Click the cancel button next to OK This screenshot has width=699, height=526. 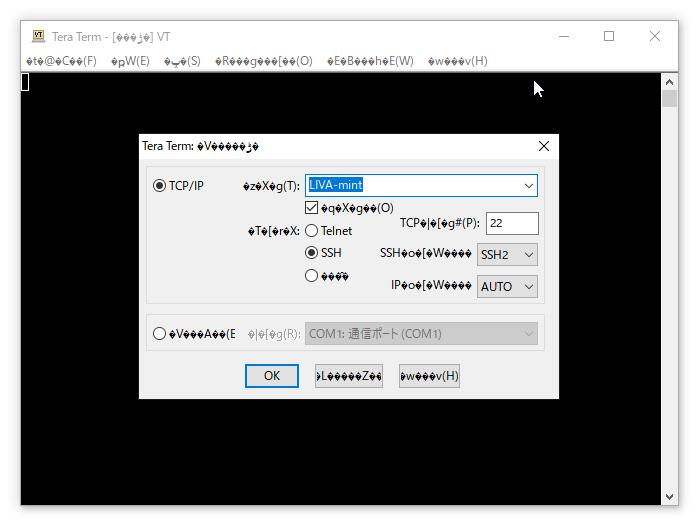(x=349, y=376)
